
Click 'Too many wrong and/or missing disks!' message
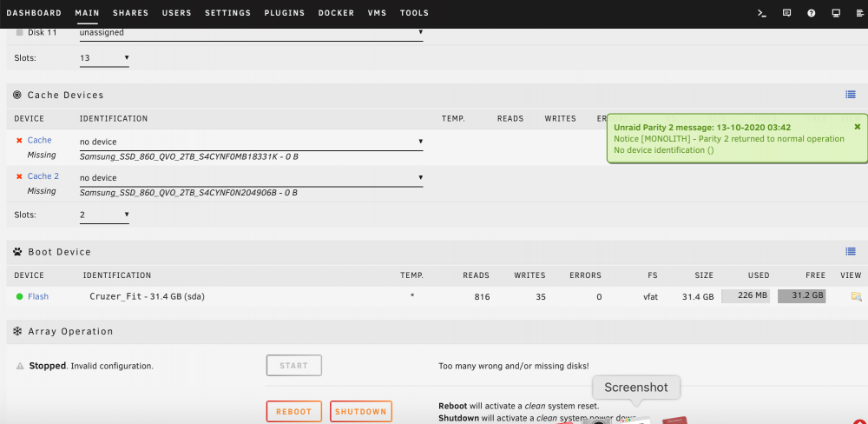514,367
